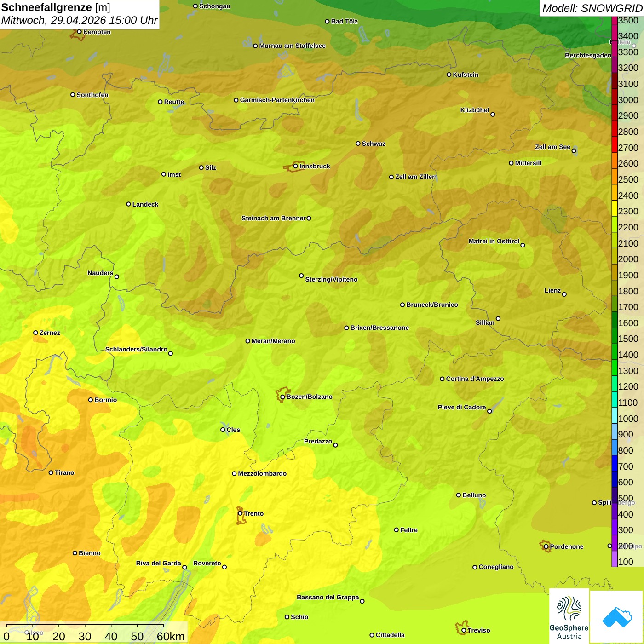Screen dimensions: 644x644
Task: Click the Bozen/Bolzano city marker
Action: pos(282,397)
